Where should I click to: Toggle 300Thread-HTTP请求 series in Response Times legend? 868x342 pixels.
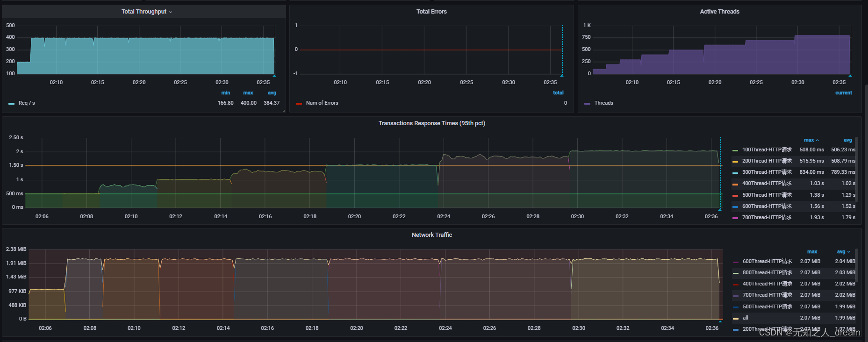click(767, 172)
